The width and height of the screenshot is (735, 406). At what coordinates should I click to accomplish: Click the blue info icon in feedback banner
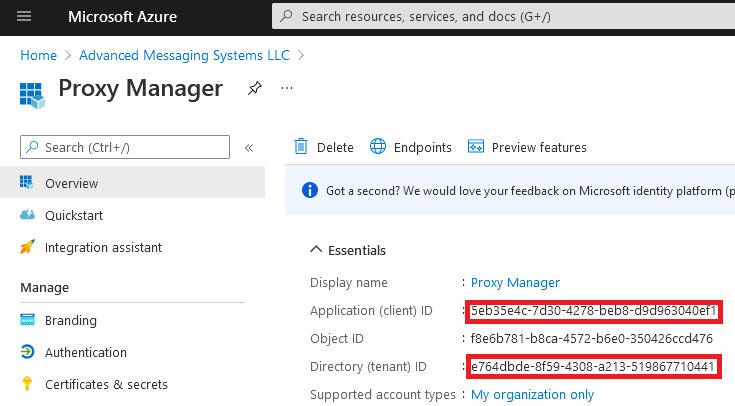(x=310, y=190)
